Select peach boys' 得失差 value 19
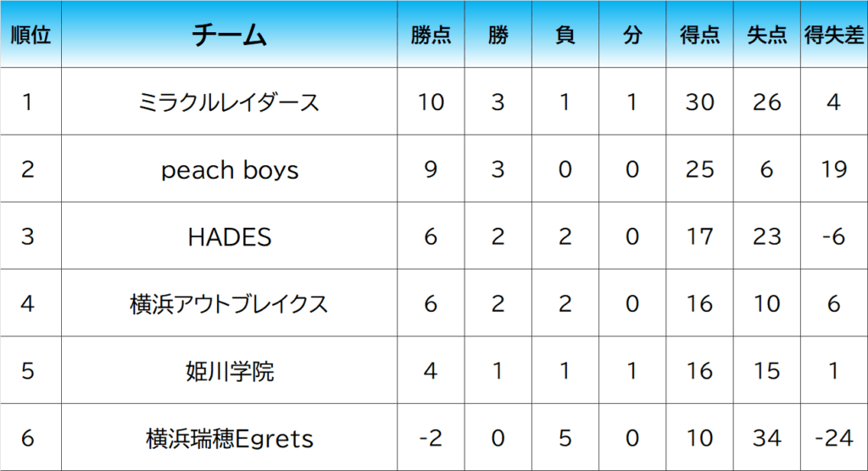Screen dimensions: 868x471 pos(833,169)
